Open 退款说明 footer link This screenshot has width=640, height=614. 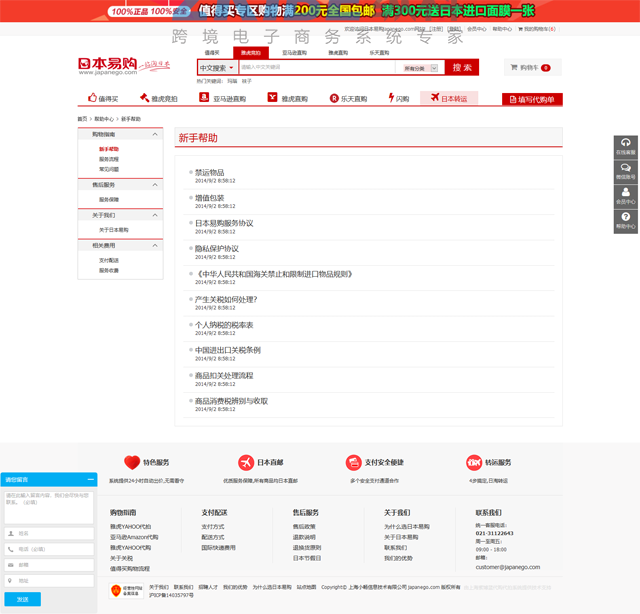tap(304, 537)
